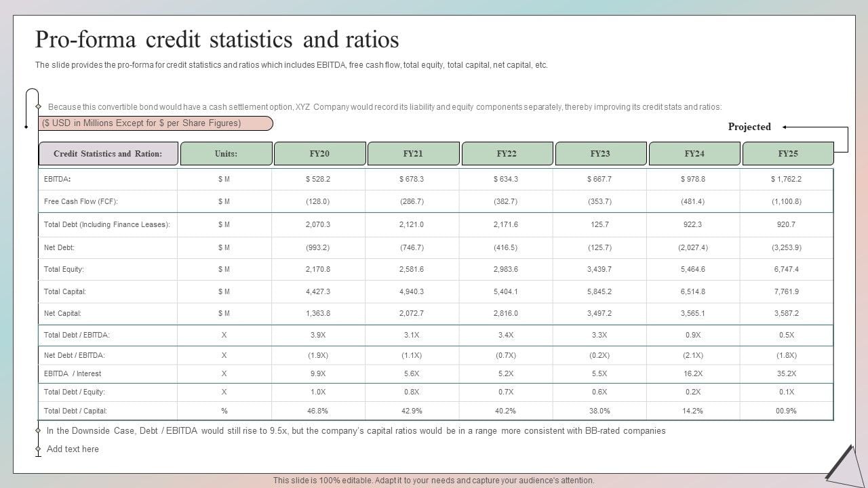Viewport: 868px width, 488px height.
Task: Click the arrowhead next to the Projected label
Action: click(786, 127)
